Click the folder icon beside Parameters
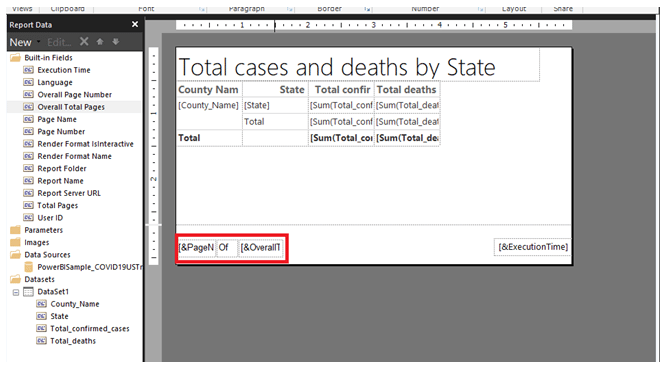This screenshot has height=369, width=668. pos(15,231)
